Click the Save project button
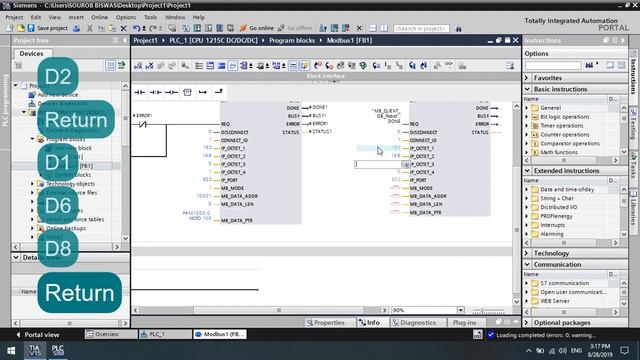This screenshot has width=640, height=360. pos(47,28)
